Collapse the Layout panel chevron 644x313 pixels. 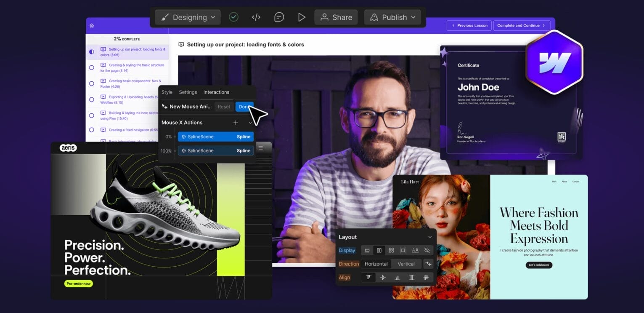click(429, 237)
